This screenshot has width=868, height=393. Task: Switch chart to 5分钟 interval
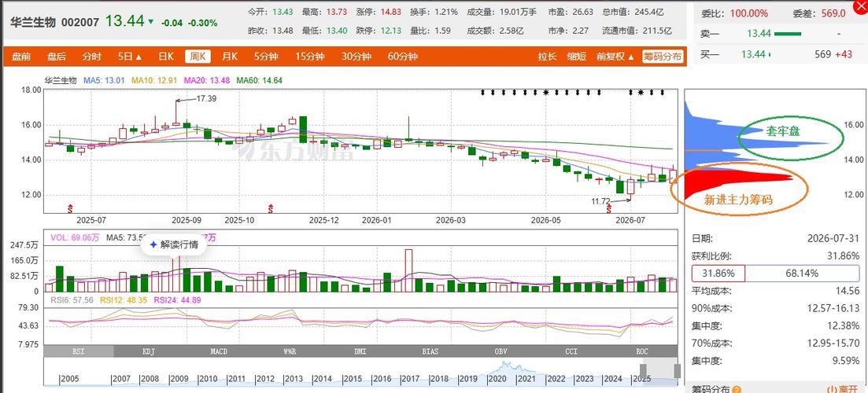(x=266, y=57)
